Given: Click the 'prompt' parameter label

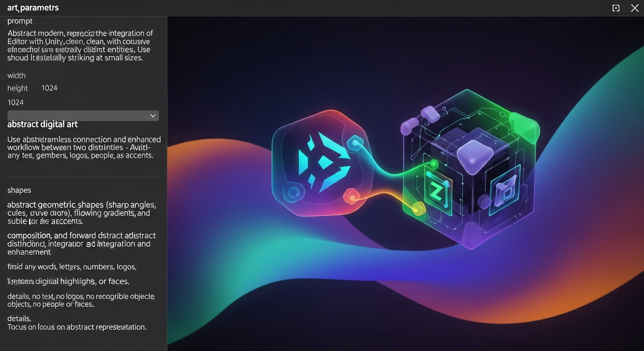Looking at the screenshot, I should coord(20,21).
